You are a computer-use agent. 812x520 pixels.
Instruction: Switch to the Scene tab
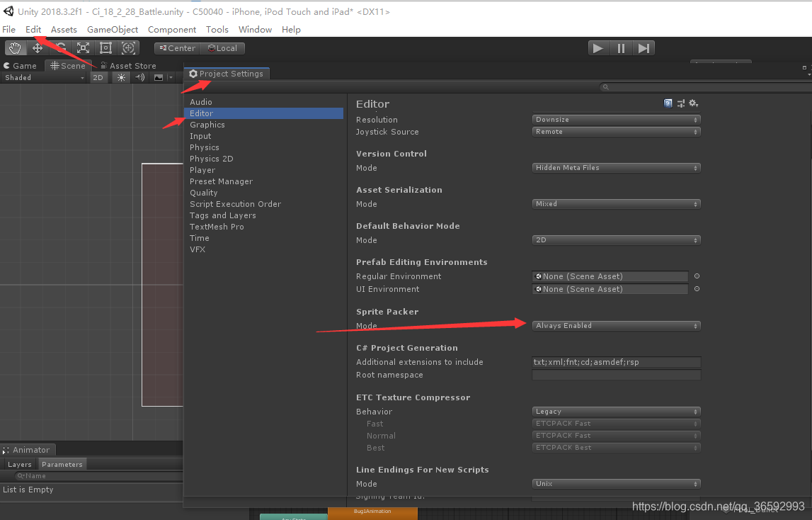68,66
